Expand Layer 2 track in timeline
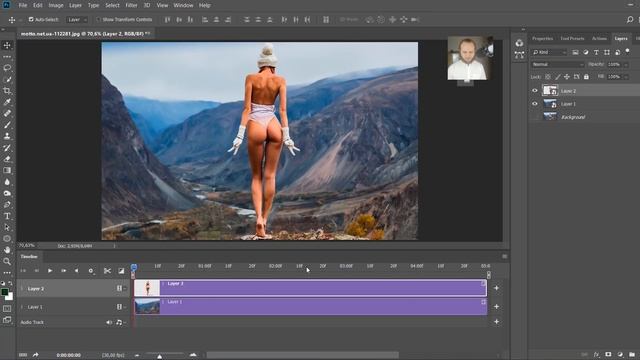640x360 pixels. [22, 289]
